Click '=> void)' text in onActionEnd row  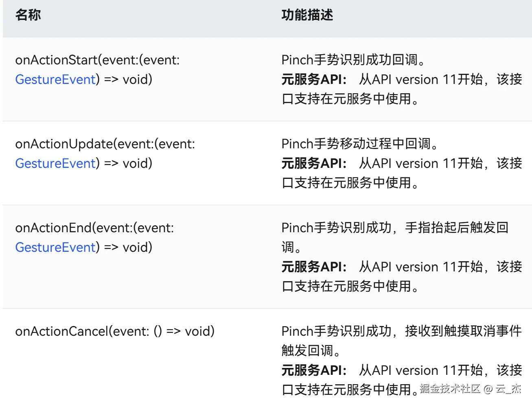pyautogui.click(x=128, y=247)
